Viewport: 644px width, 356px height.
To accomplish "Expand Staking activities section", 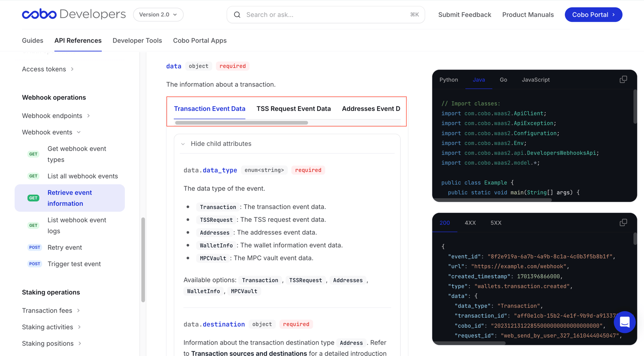I will [x=52, y=327].
